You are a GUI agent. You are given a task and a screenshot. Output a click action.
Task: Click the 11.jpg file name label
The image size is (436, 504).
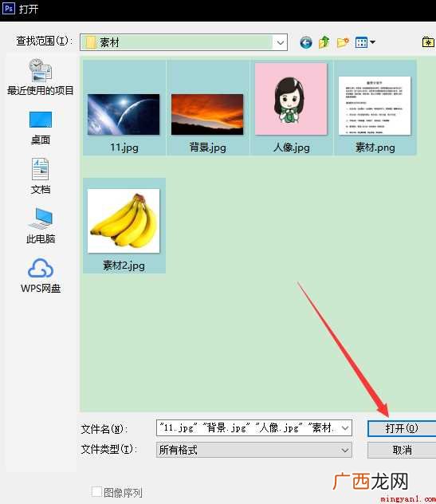tap(124, 148)
